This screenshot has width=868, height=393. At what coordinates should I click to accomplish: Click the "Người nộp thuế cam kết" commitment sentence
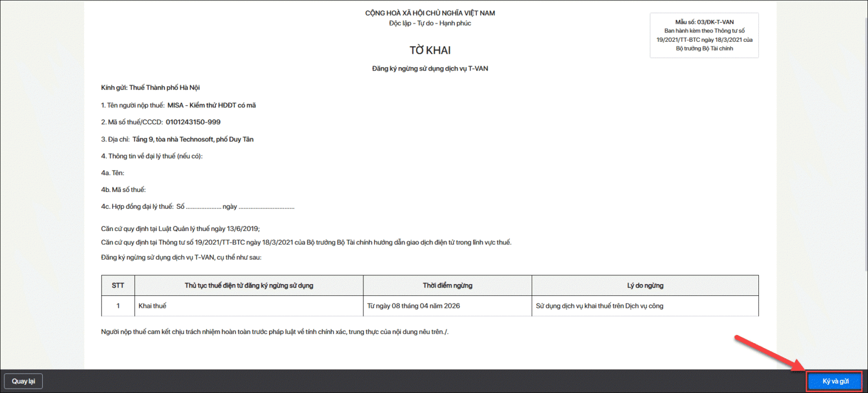[x=275, y=332]
